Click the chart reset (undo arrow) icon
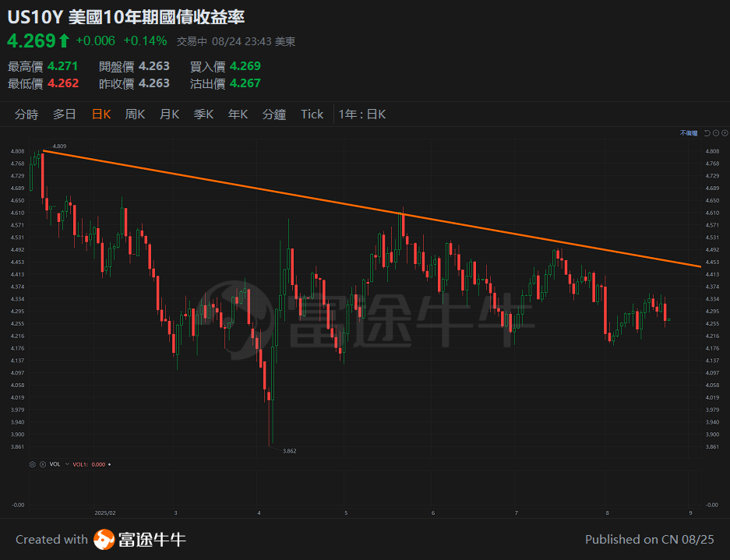The width and height of the screenshot is (730, 560). (x=707, y=133)
